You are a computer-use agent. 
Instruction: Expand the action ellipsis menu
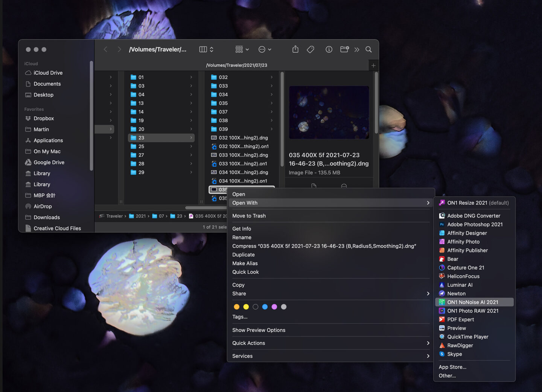pos(265,49)
